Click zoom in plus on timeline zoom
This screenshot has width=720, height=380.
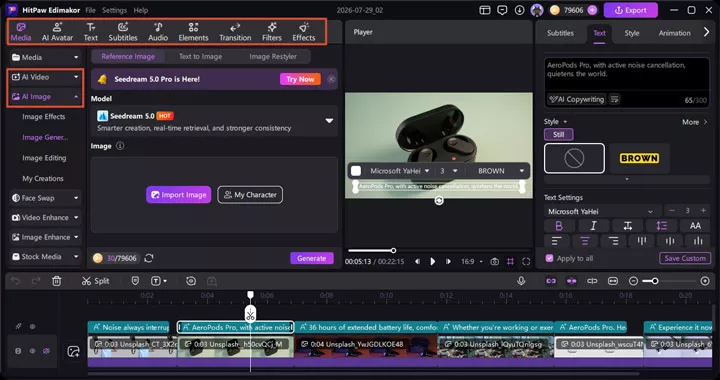pyautogui.click(x=705, y=281)
